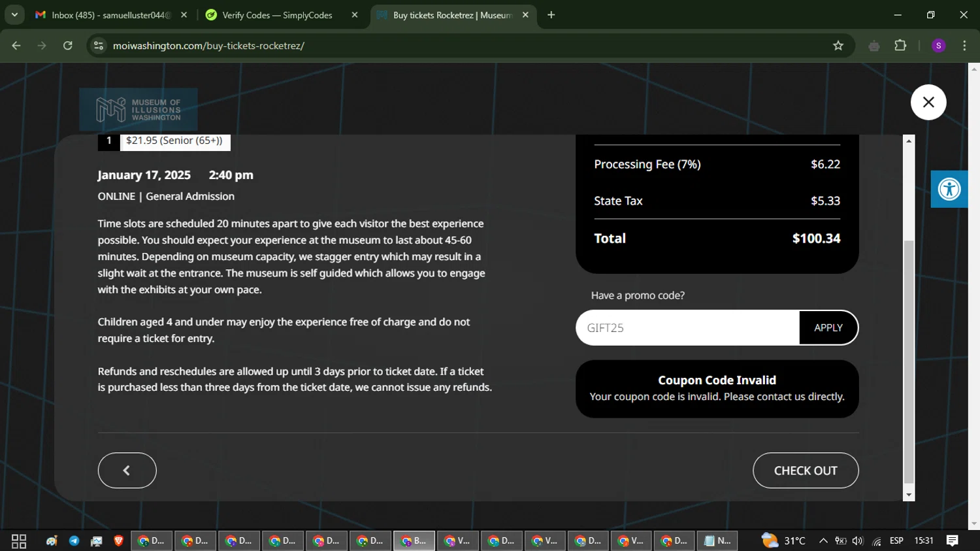
Task: Close the ticket purchase overlay with X
Action: 928,102
